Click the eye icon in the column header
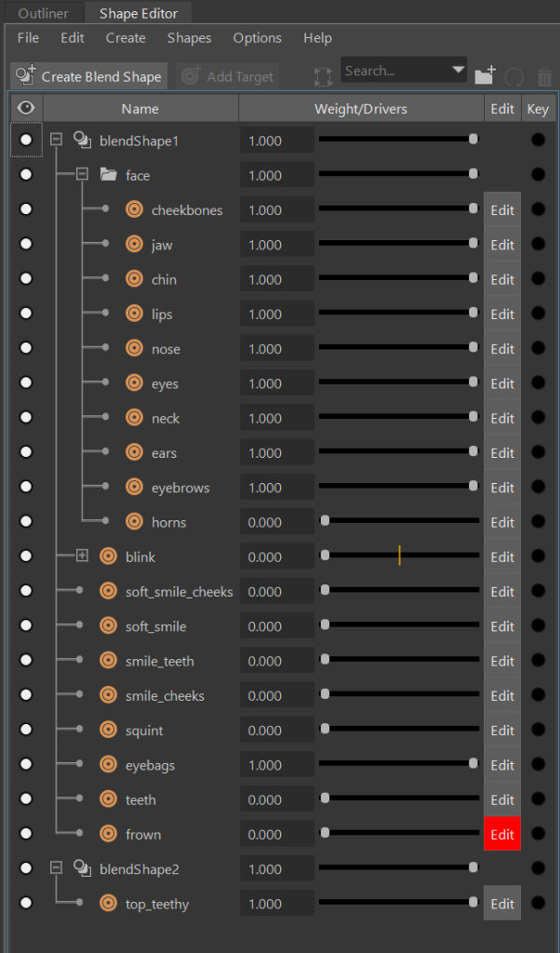Image resolution: width=560 pixels, height=953 pixels. pos(26,108)
